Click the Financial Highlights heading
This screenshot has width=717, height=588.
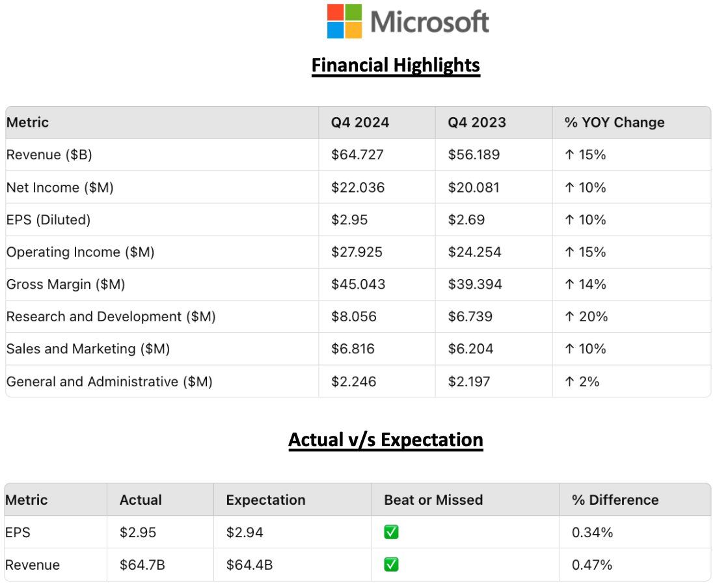[x=396, y=65]
